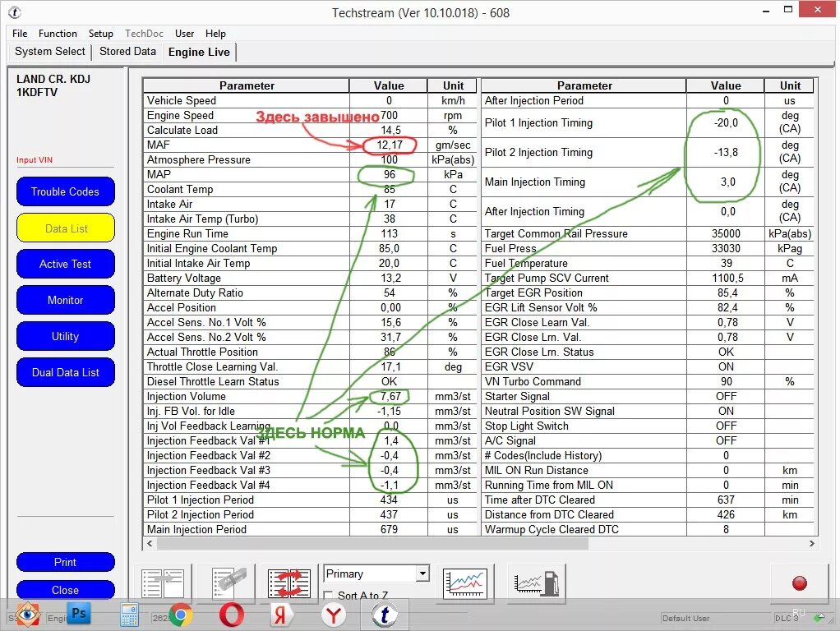Select Injection Feedback Val #2 row

tap(310, 455)
